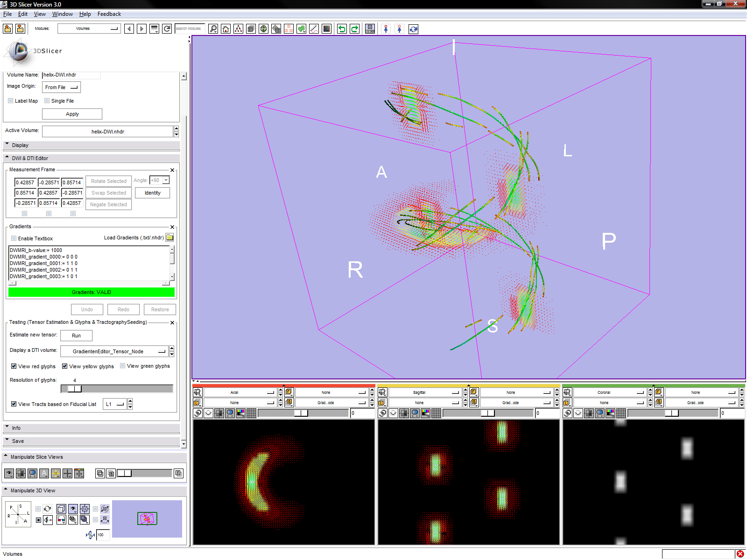Enable View green glyphs checkbox
The image size is (747, 560).
(x=123, y=366)
